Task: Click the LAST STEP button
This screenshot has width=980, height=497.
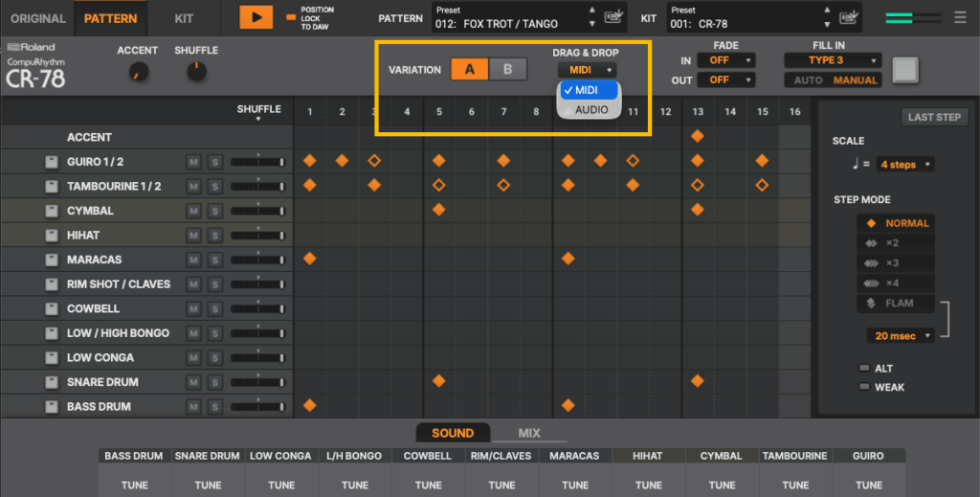Action: [934, 117]
